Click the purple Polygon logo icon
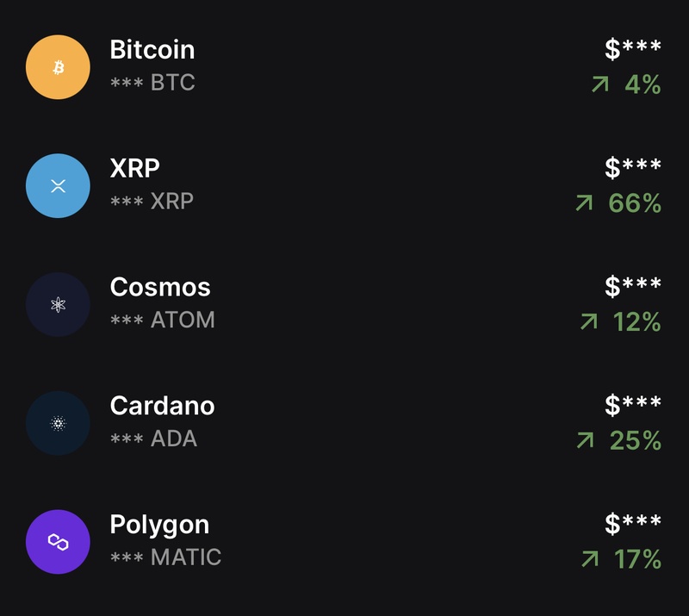Viewport: 689px width, 616px height. (58, 542)
